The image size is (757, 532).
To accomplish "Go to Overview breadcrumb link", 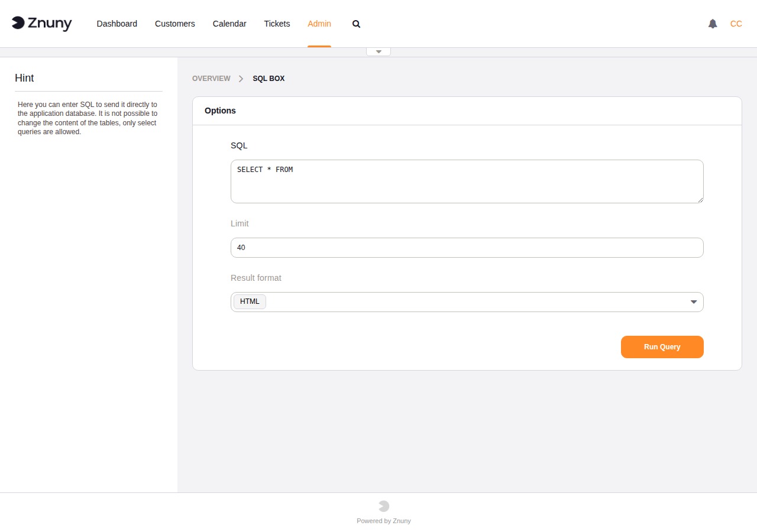I will pyautogui.click(x=211, y=79).
